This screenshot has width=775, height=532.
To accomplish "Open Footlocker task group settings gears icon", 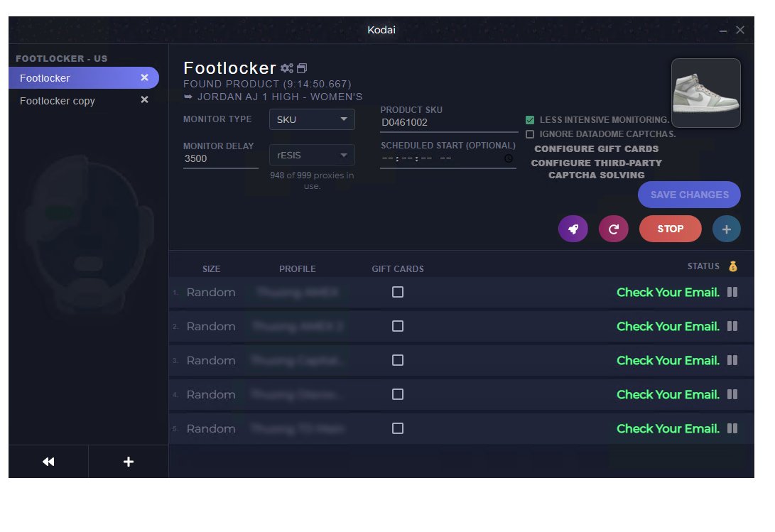I will click(x=287, y=68).
